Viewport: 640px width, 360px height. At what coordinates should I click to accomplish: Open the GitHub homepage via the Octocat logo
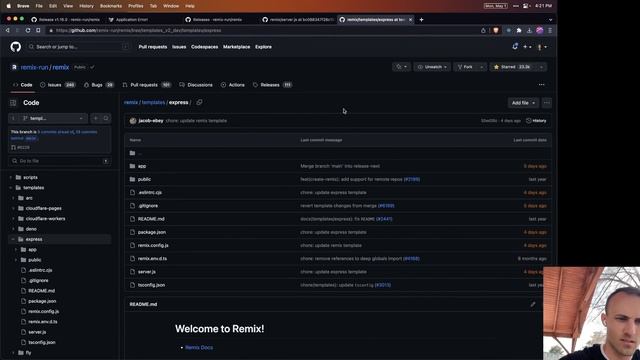tap(16, 47)
